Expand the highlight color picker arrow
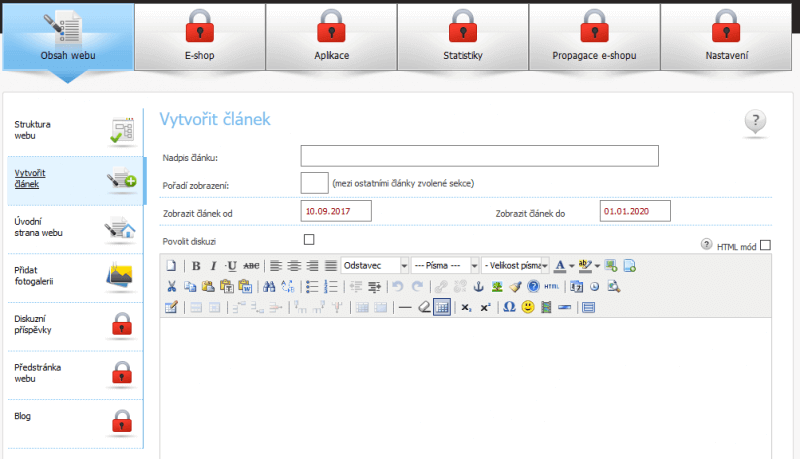The width and height of the screenshot is (800, 459). click(597, 266)
